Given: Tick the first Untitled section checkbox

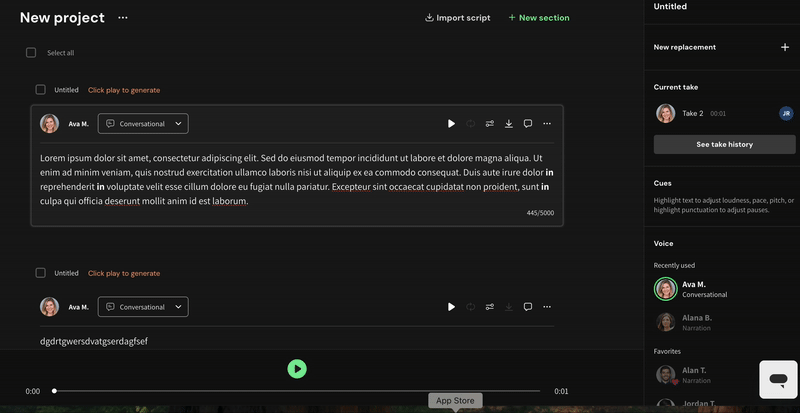Looking at the screenshot, I should point(41,90).
